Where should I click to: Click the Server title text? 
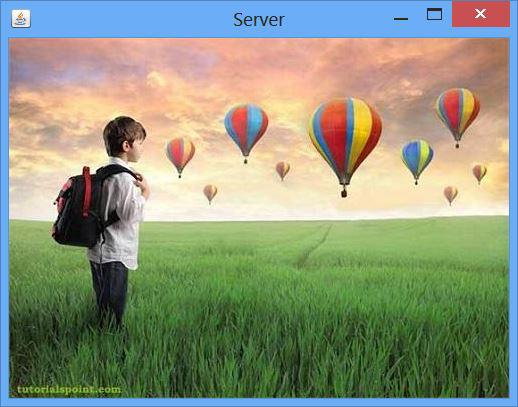pyautogui.click(x=259, y=20)
